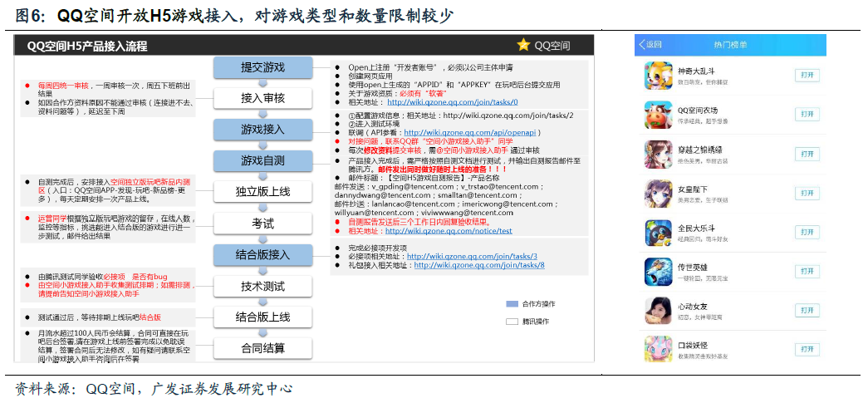Select the QQ空间农场 game name text
Viewport: 868px width, 403px height.
click(x=699, y=111)
